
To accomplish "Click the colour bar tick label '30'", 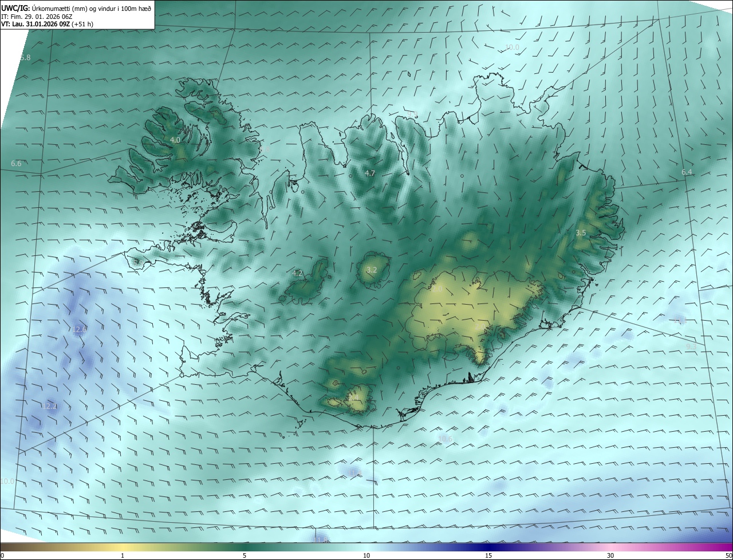I will (610, 555).
